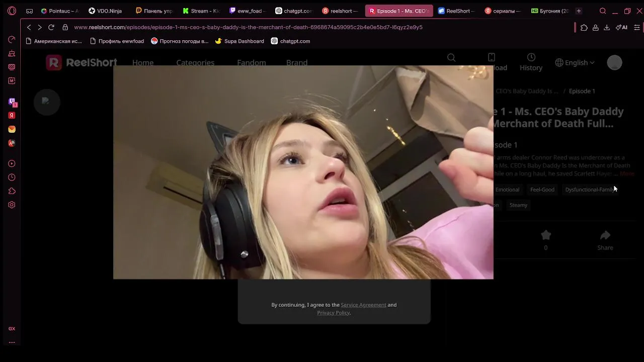This screenshot has width=644, height=362.
Task: Open the Privacy Policy link
Action: click(333, 313)
